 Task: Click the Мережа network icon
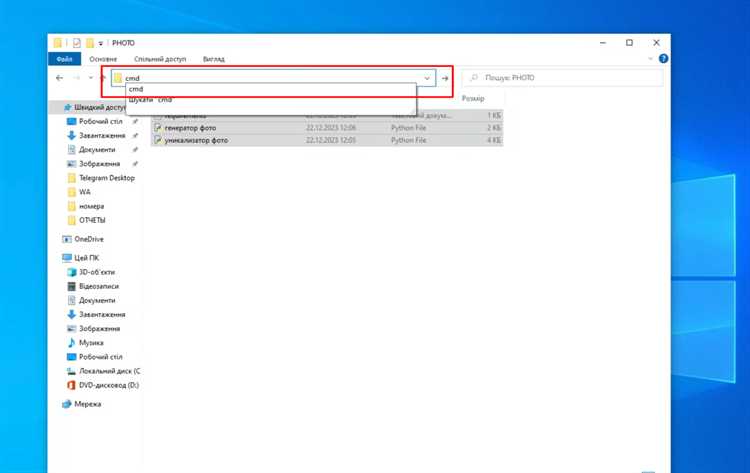click(66, 404)
